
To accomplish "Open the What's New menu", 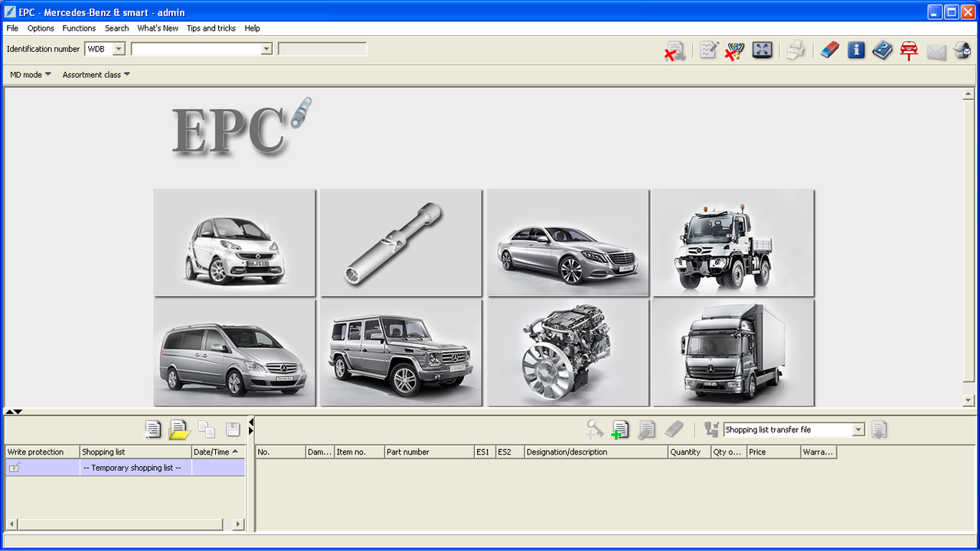I will [x=158, y=28].
